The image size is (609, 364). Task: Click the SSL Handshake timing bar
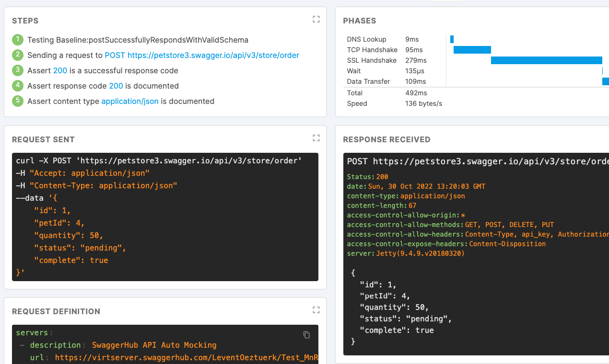547,60
